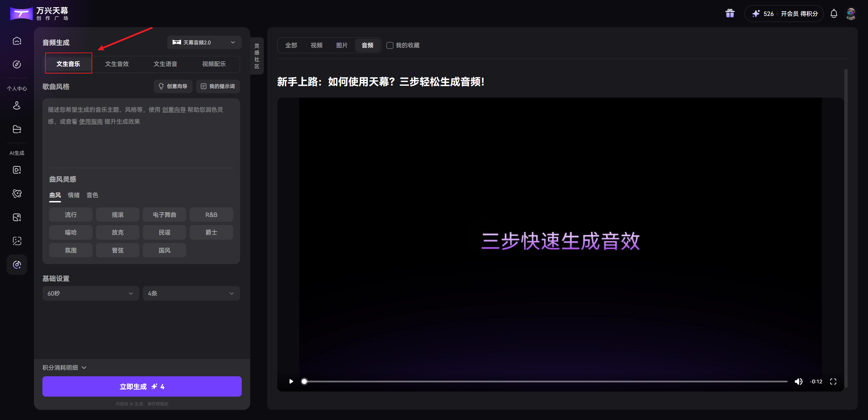
Task: Open the folder icon under 个人中心
Action: point(17,129)
